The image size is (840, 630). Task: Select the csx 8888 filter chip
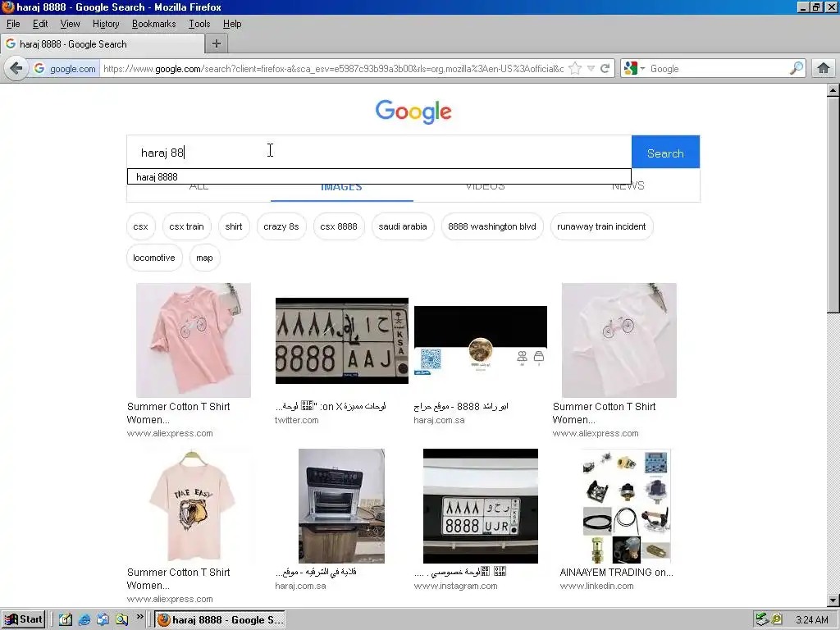pyautogui.click(x=339, y=226)
